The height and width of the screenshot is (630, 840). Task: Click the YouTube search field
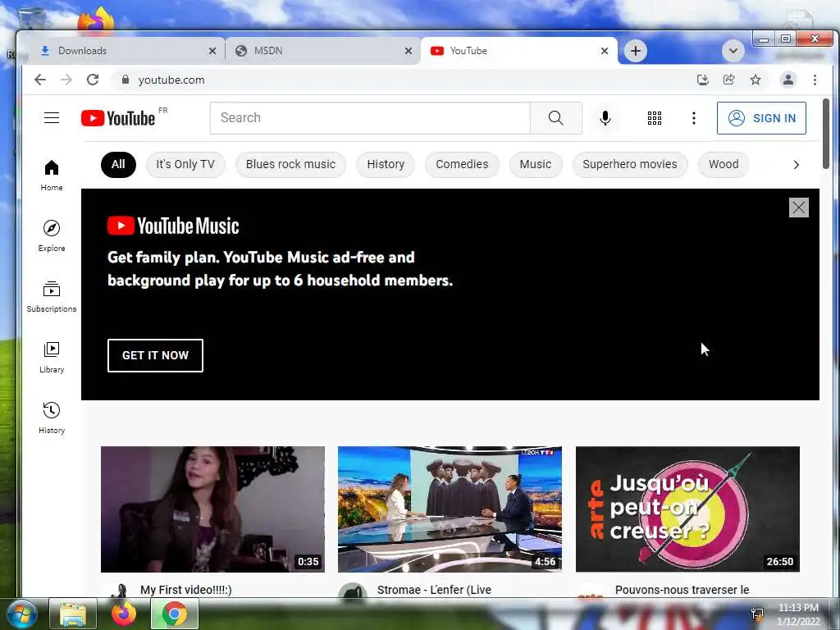pyautogui.click(x=370, y=118)
